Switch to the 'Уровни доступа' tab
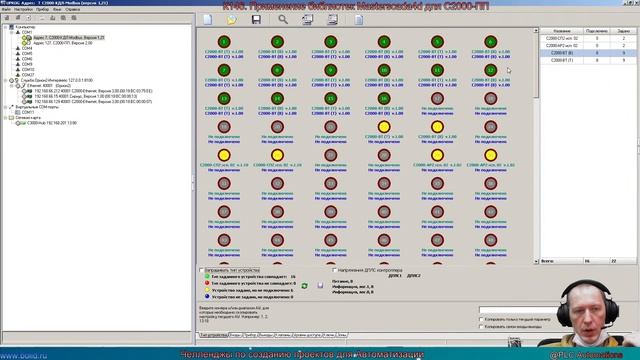640x360 pixels. [x=307, y=335]
